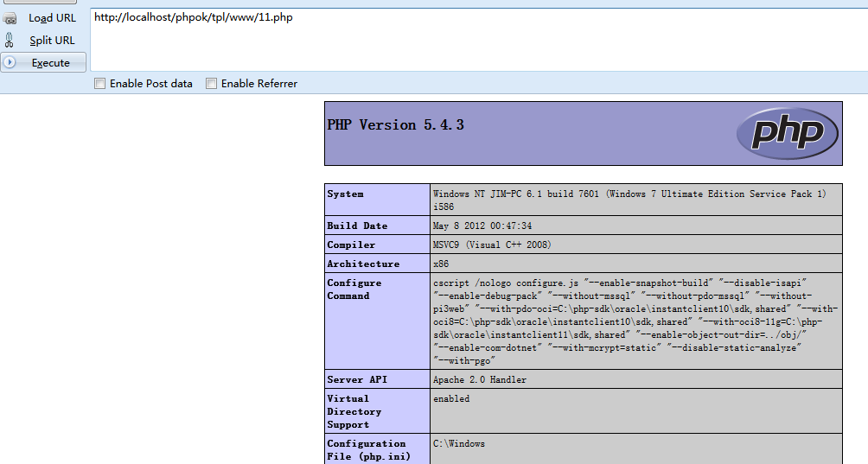Image resolution: width=868 pixels, height=464 pixels.
Task: Select the Configuration File (php.ini) label
Action: 368,449
